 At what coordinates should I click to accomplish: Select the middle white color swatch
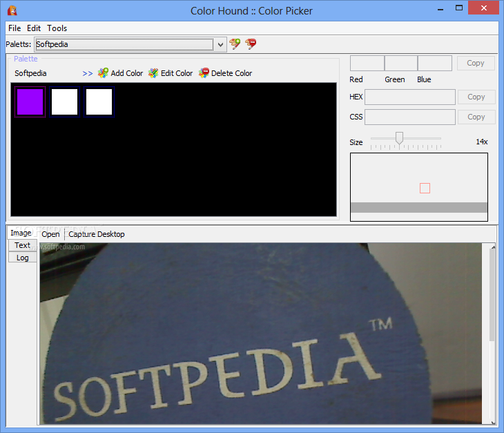tap(65, 102)
